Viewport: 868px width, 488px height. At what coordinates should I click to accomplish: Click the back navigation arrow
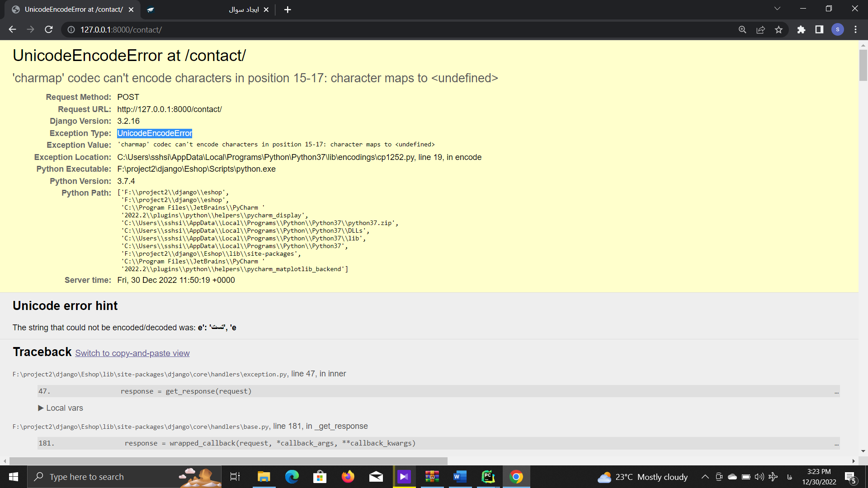tap(12, 29)
